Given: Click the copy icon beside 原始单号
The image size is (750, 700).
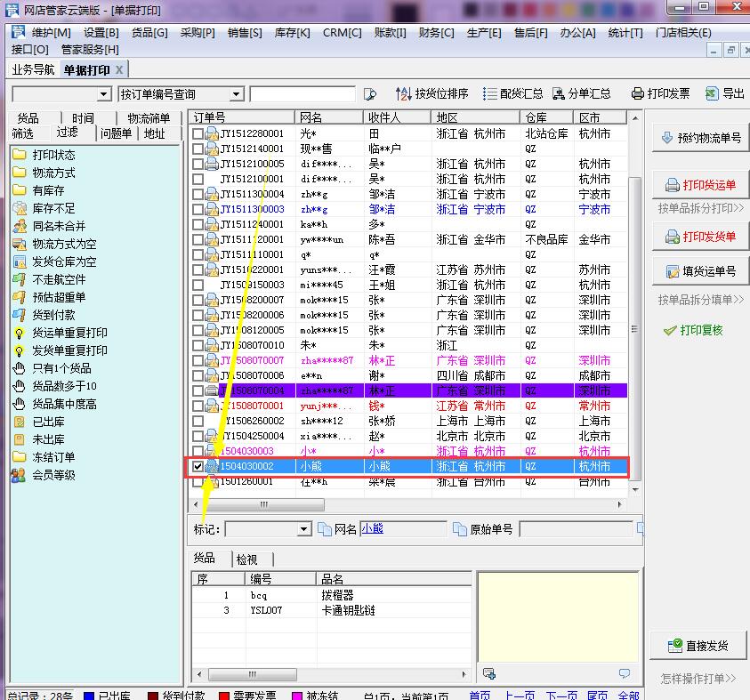Looking at the screenshot, I should 460,529.
